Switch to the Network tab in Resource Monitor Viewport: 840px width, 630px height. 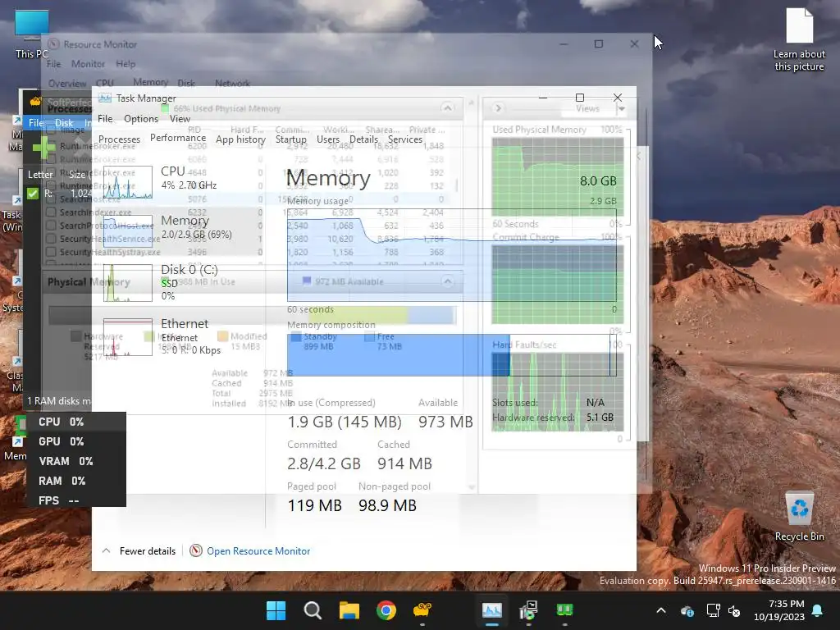(232, 83)
